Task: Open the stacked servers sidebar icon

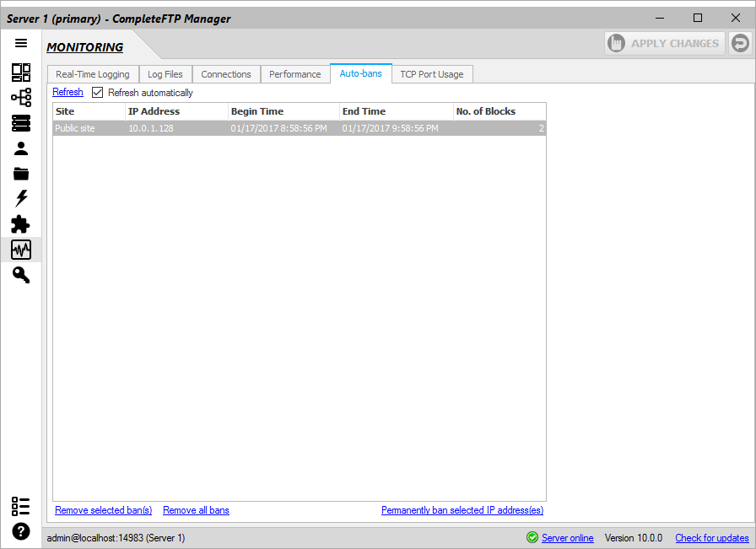Action: tap(21, 123)
